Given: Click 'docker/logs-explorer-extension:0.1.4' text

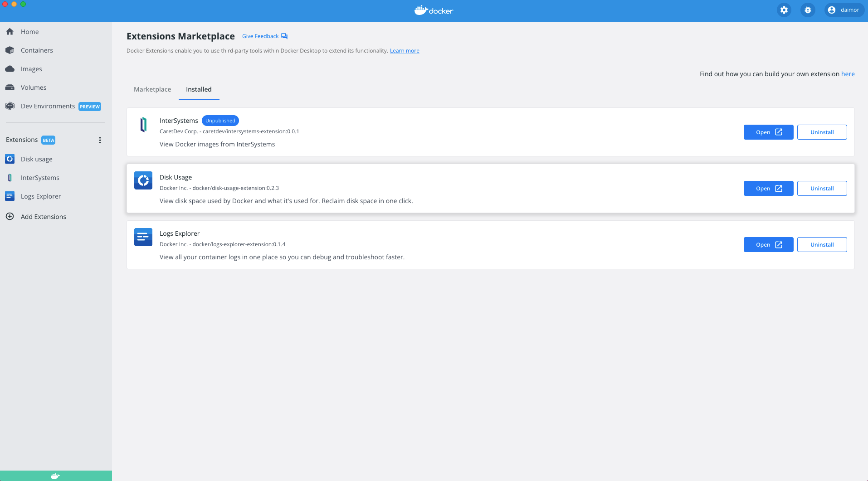Looking at the screenshot, I should click(239, 244).
